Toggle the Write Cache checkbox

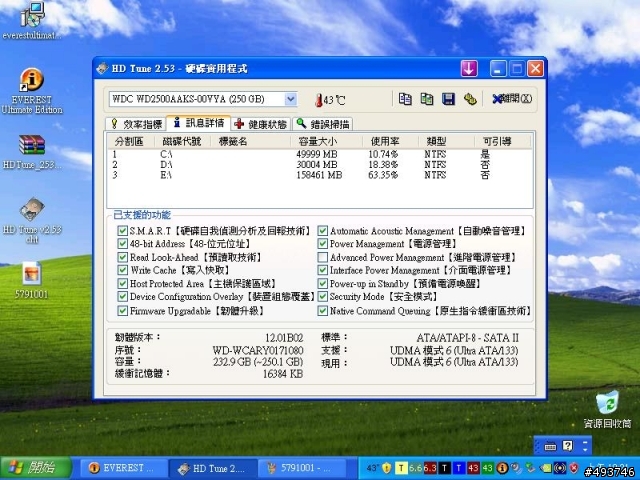coord(122,270)
